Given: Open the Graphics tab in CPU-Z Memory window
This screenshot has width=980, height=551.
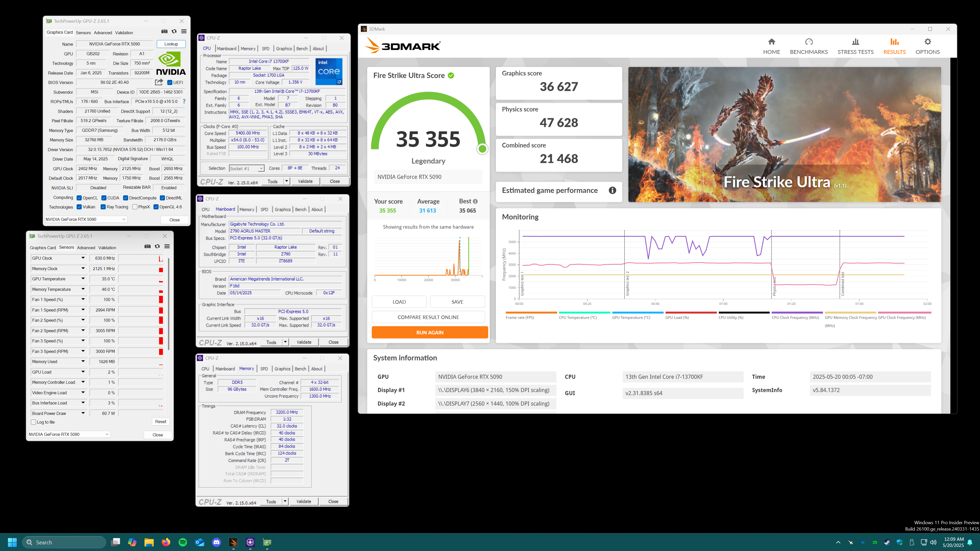Looking at the screenshot, I should [x=282, y=369].
